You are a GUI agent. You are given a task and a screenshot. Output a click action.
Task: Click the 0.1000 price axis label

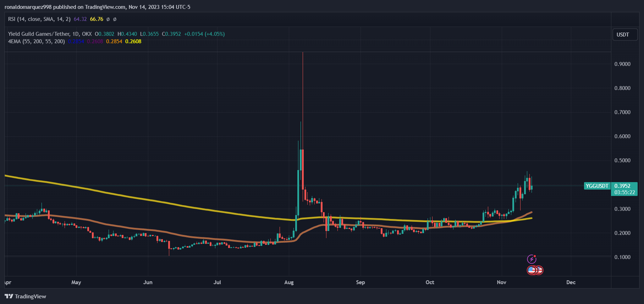(622, 257)
